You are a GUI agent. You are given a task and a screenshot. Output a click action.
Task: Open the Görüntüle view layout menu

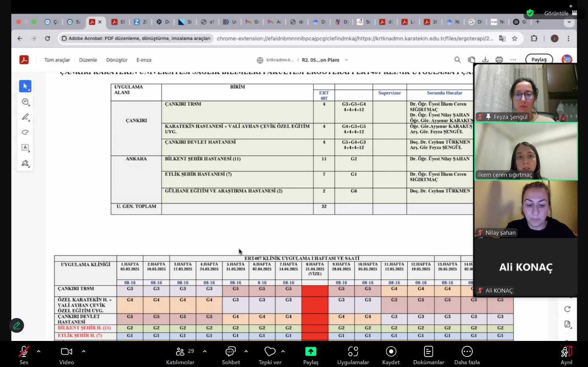(561, 13)
